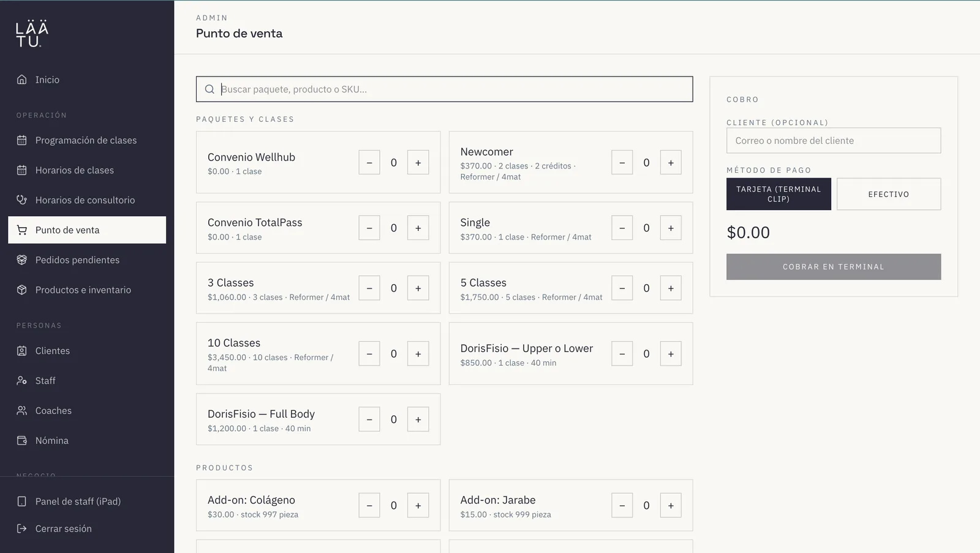This screenshot has height=553, width=980.
Task: Click the Correo o nombre del cliente field
Action: [834, 140]
